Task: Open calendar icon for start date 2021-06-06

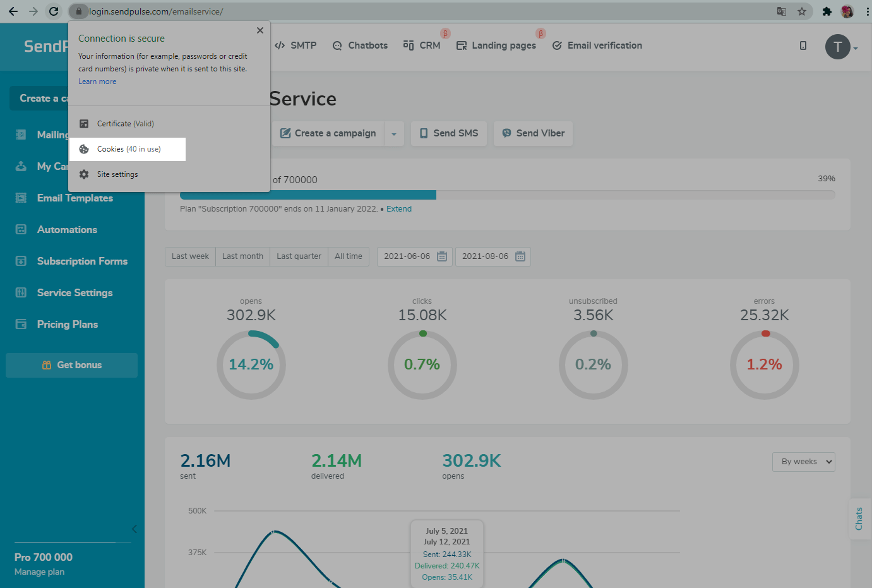Action: click(x=442, y=256)
